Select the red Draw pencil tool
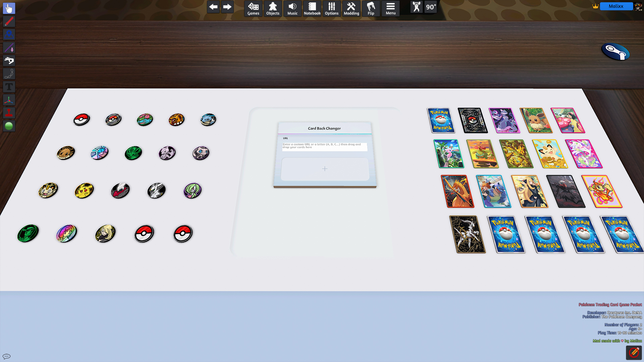The image size is (644, 362). 9,21
